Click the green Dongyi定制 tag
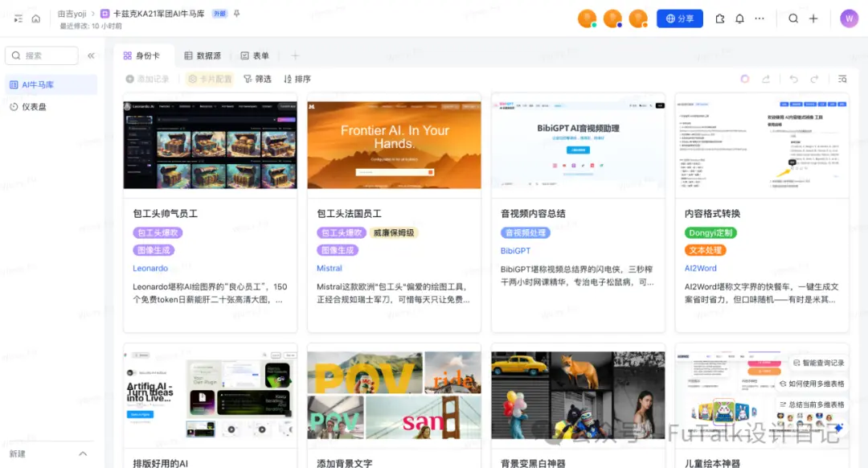This screenshot has width=868, height=468. coord(710,233)
